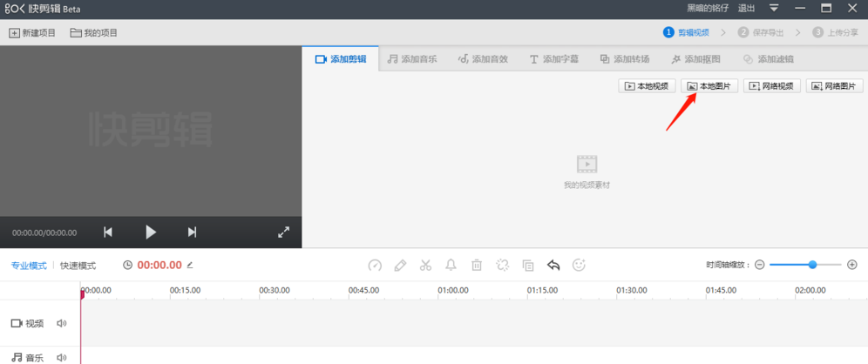Click the 快剪辑 logo in title bar
The width and height of the screenshot is (868, 364).
43,9
